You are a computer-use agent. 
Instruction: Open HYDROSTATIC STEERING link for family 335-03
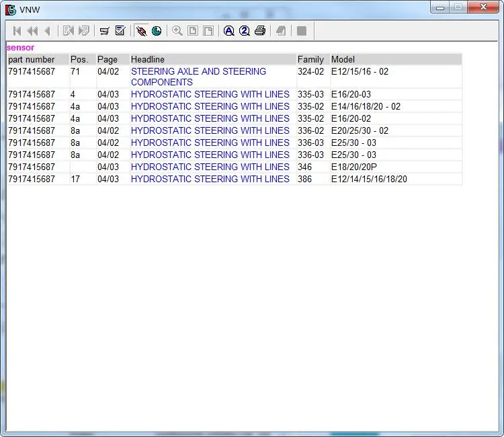[210, 94]
